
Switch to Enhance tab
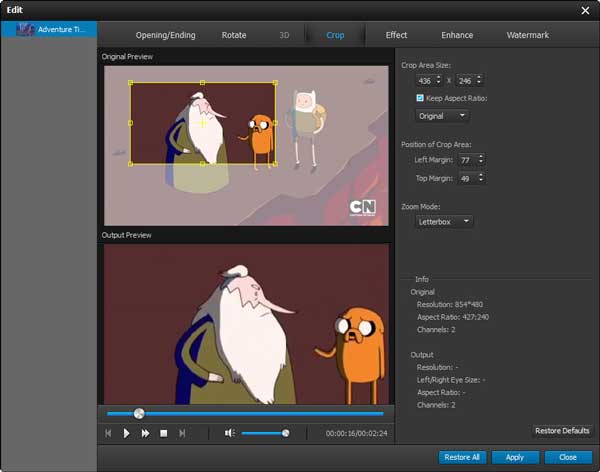click(457, 35)
